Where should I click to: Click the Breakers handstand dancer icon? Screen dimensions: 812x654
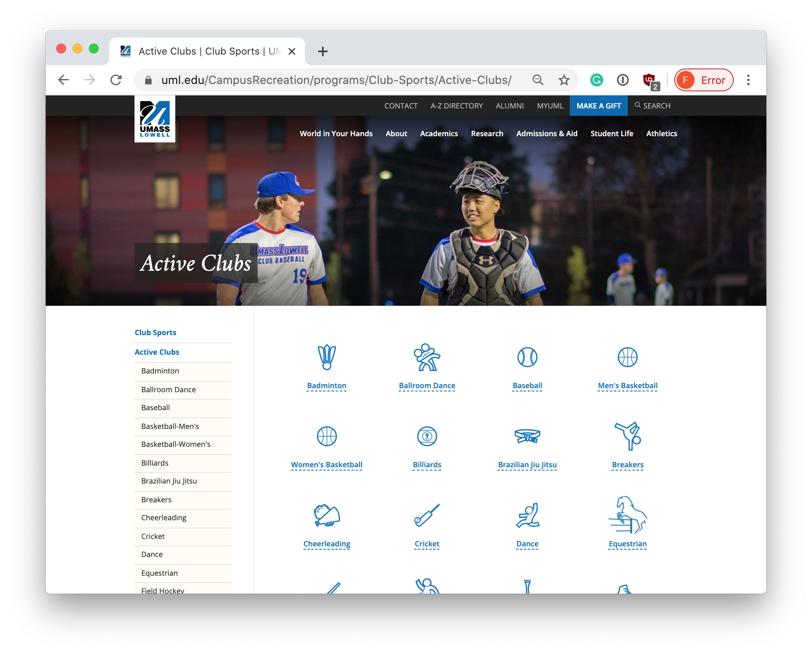pyautogui.click(x=628, y=436)
